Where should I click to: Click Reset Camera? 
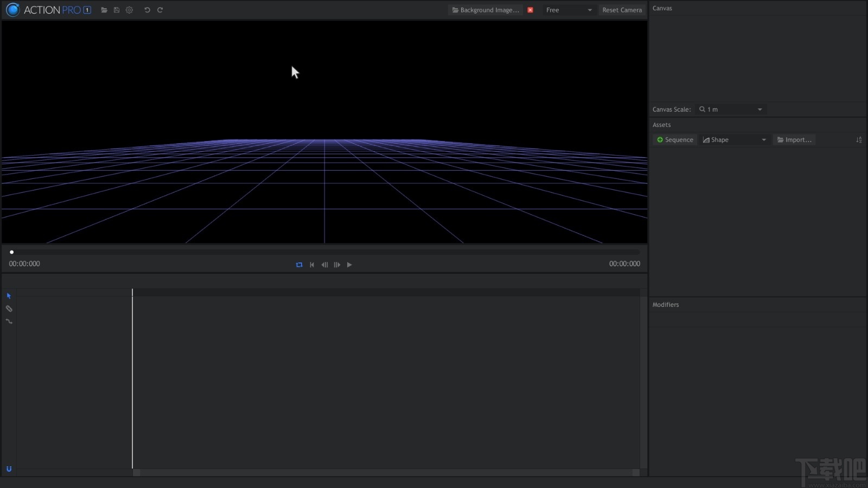pos(622,10)
